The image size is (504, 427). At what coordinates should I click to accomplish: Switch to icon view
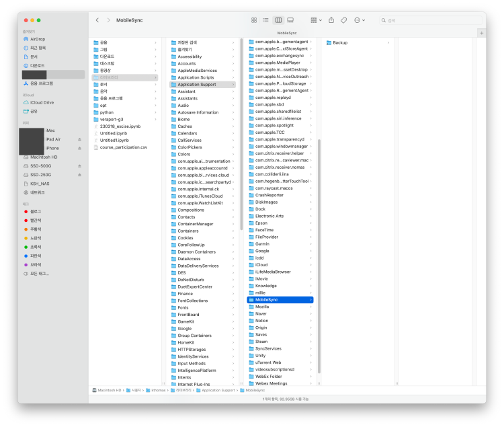pos(254,20)
